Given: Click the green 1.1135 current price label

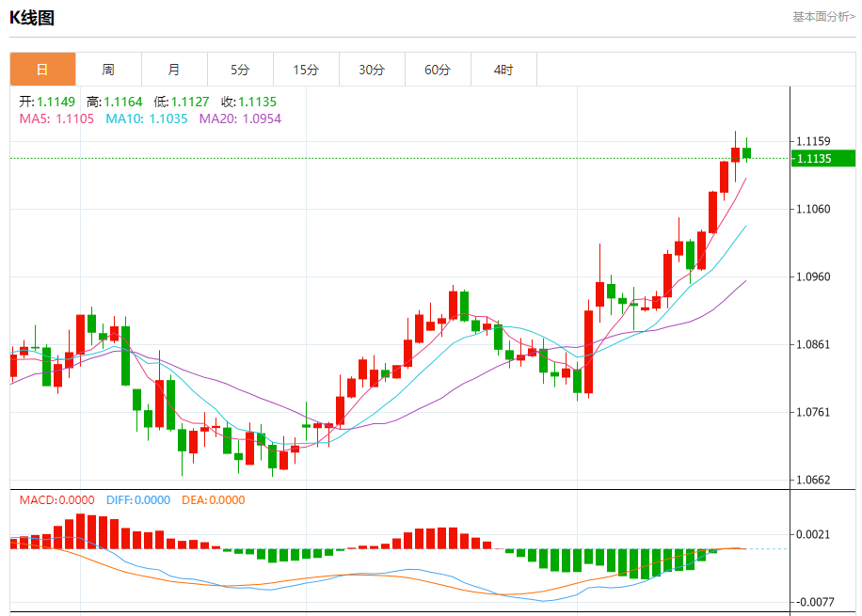Looking at the screenshot, I should 823,158.
